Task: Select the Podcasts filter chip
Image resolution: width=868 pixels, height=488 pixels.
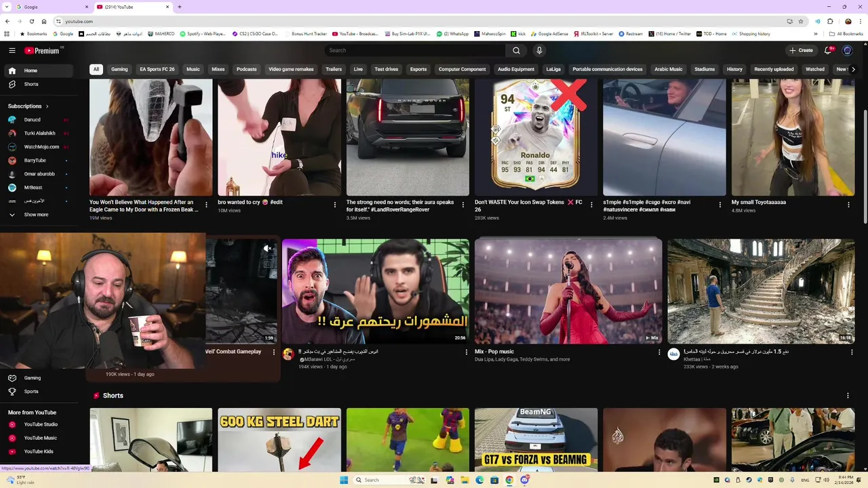Action: 246,69
